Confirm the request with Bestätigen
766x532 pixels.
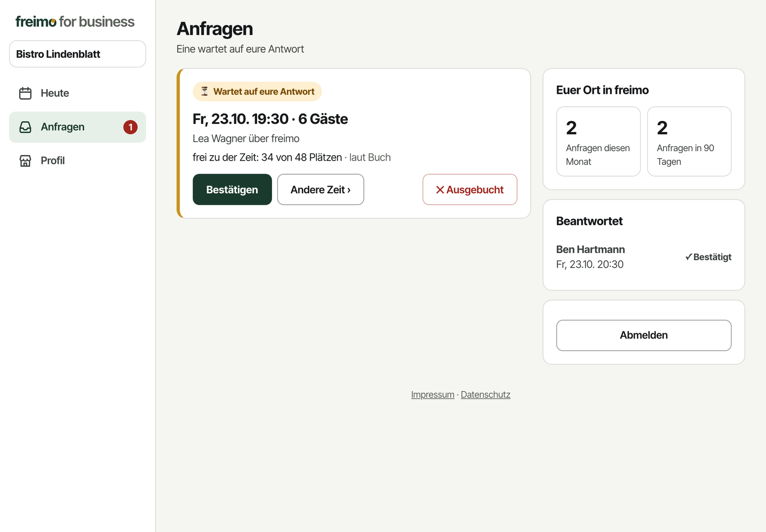tap(232, 189)
